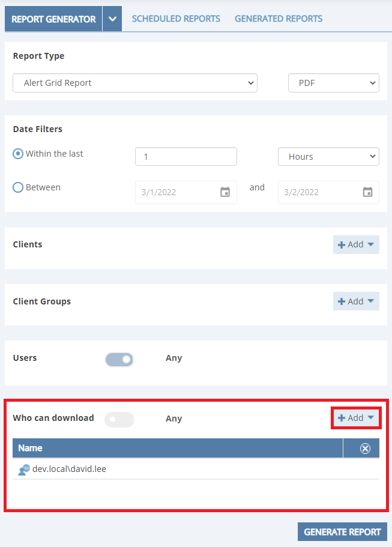This screenshot has width=392, height=547.
Task: Toggle the 'Who can download' Any switch
Action: pyautogui.click(x=119, y=419)
